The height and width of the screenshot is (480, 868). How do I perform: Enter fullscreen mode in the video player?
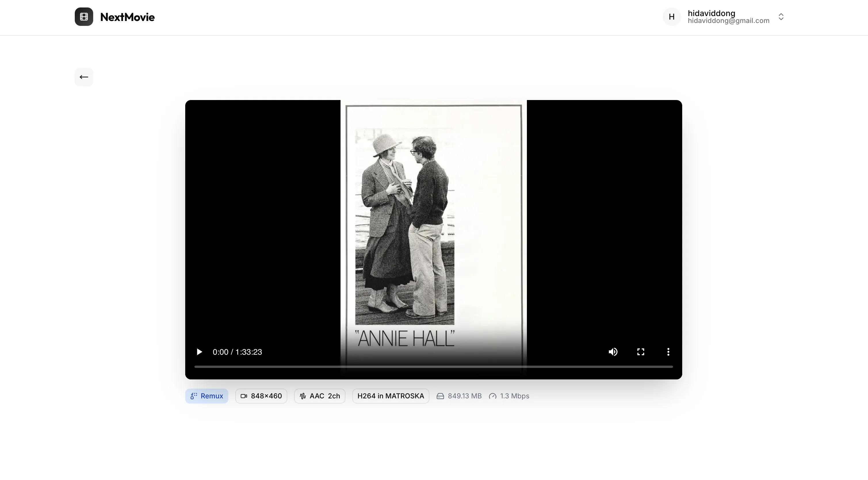click(x=641, y=352)
